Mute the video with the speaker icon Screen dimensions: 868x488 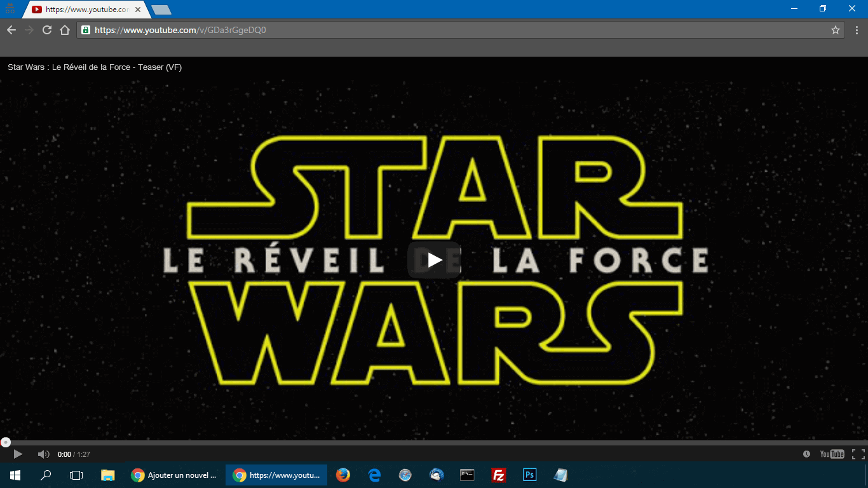click(x=43, y=454)
